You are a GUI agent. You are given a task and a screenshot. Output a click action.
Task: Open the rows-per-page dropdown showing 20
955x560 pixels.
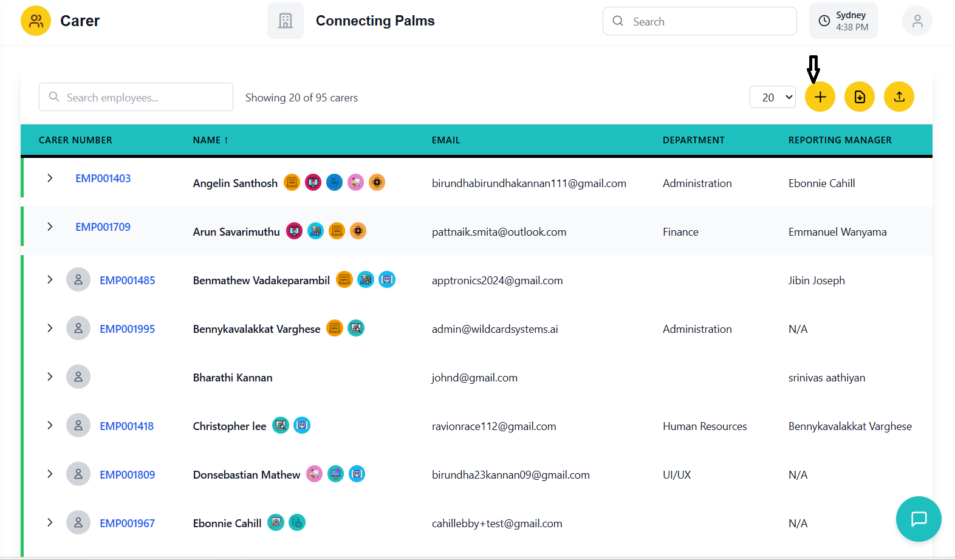click(x=772, y=97)
